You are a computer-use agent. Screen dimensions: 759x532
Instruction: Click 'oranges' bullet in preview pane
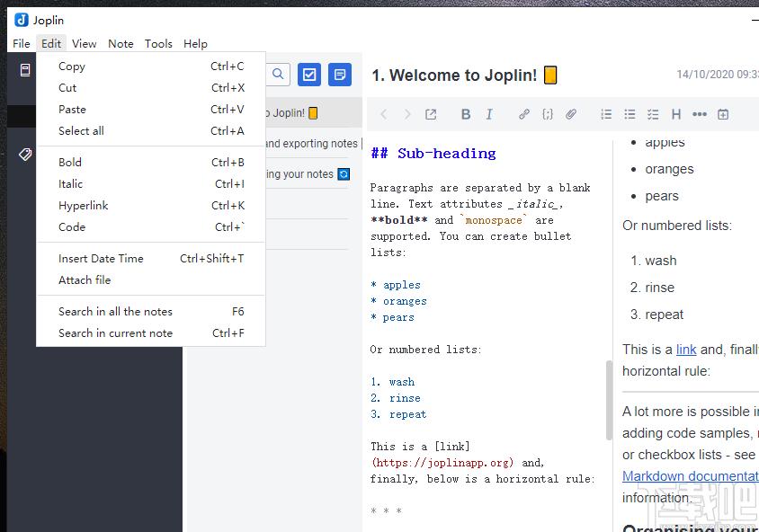tap(669, 169)
